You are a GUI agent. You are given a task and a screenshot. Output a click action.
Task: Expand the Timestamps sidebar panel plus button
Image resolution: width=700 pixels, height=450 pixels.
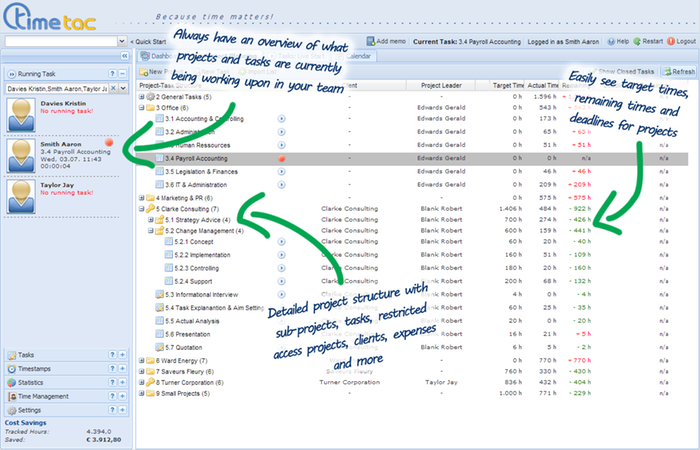123,369
